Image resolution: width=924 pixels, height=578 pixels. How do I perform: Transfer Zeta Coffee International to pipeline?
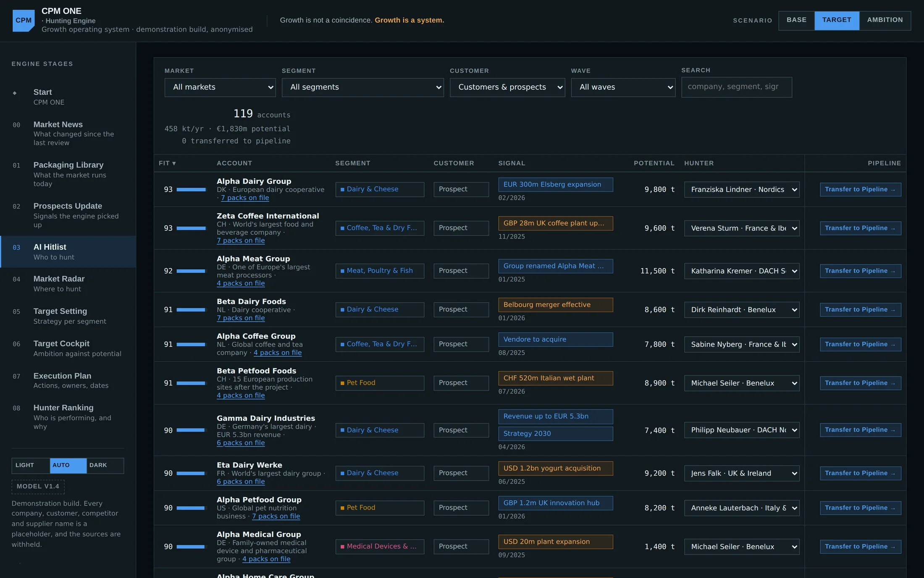(x=860, y=228)
